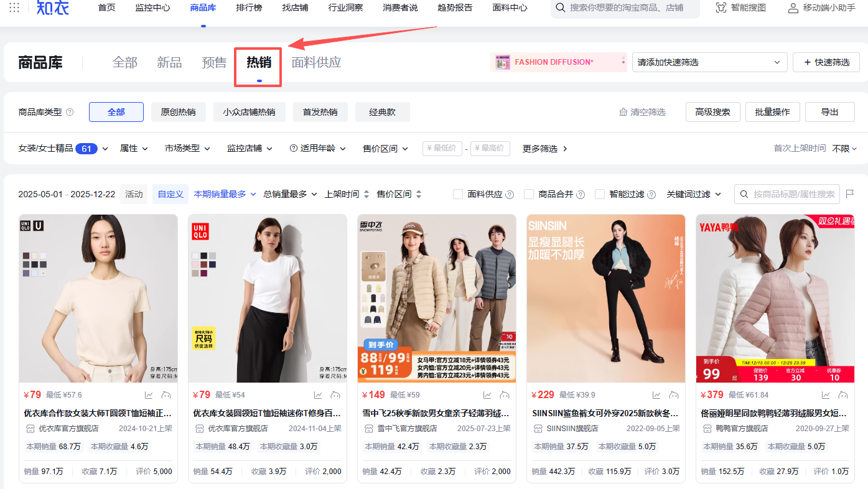Open trend chart icon on the ¥149 雪中飞 card

click(487, 394)
